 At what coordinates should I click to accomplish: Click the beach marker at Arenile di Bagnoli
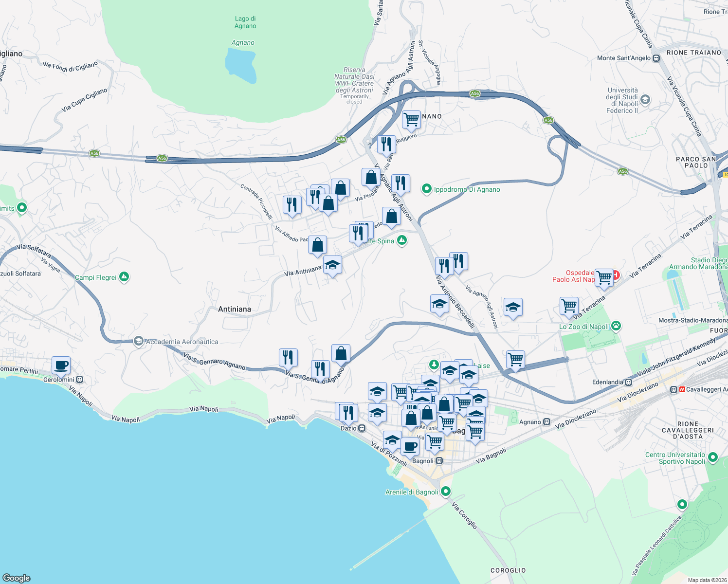pos(445,492)
